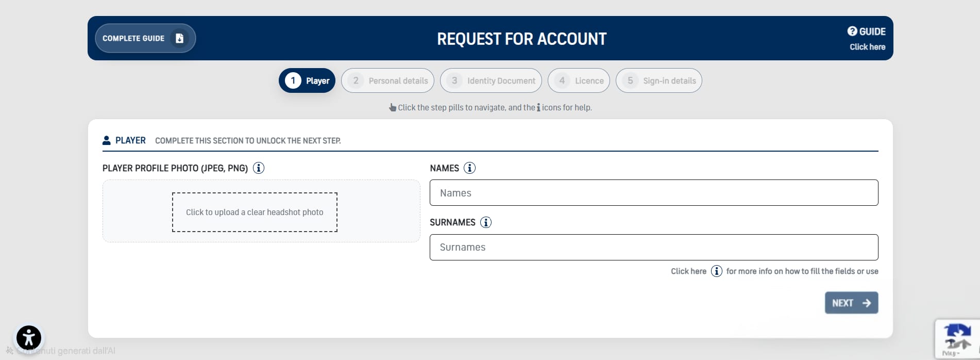Click the info icon beside Surnames label
The image size is (980, 360).
(x=486, y=222)
